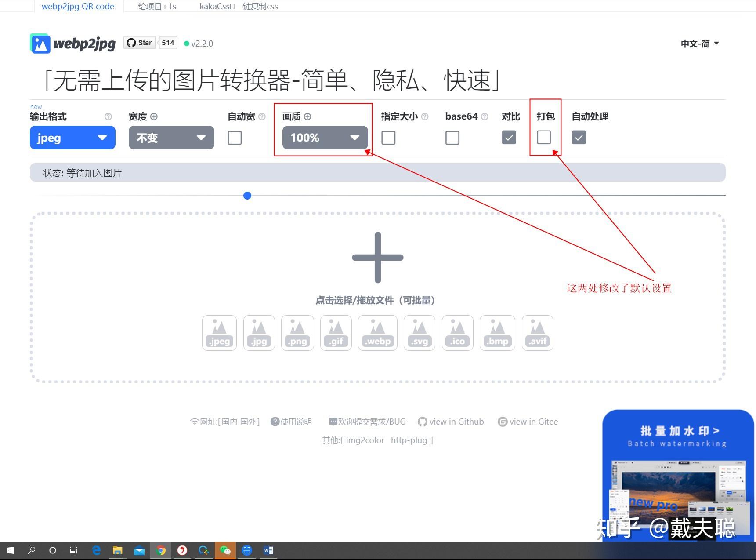This screenshot has width=756, height=560.
Task: Uncheck the 对比 checkbox
Action: (509, 138)
